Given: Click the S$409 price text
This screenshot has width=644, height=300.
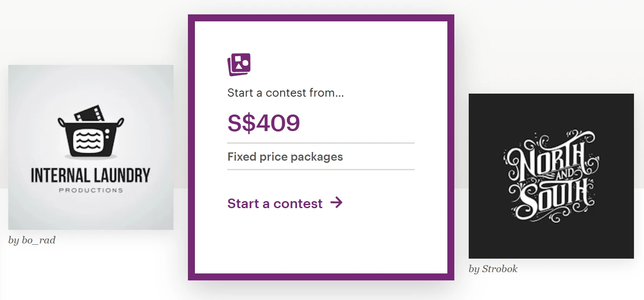Looking at the screenshot, I should 264,123.
